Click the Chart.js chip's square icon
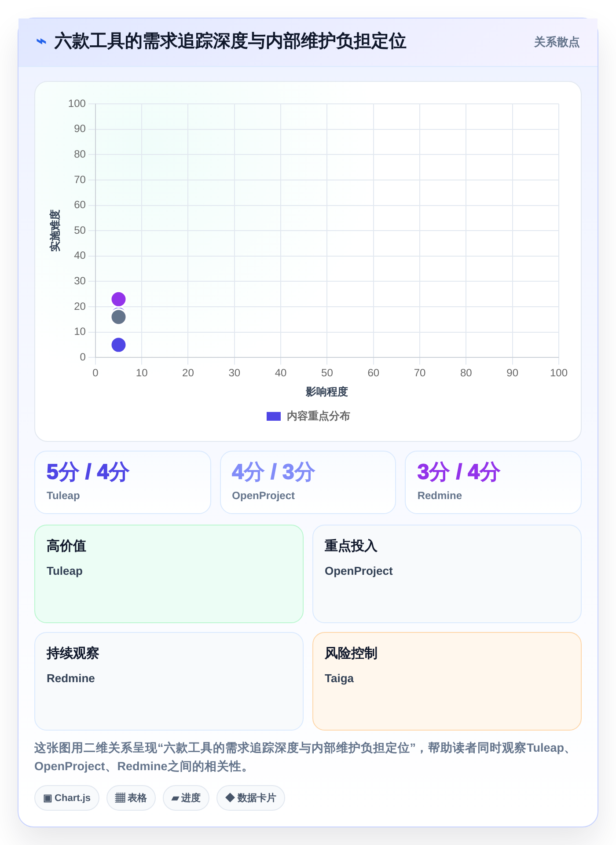 [x=48, y=798]
